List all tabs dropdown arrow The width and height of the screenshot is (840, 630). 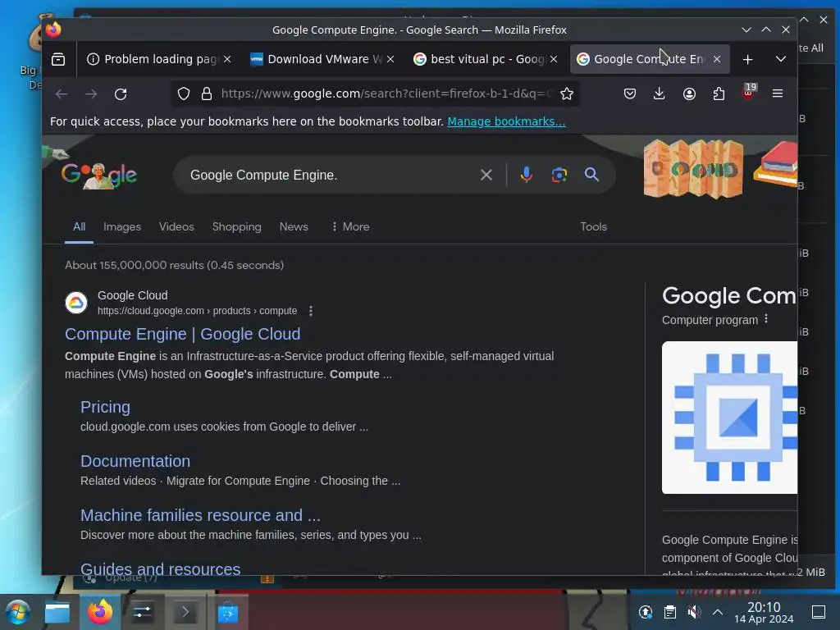(x=781, y=59)
